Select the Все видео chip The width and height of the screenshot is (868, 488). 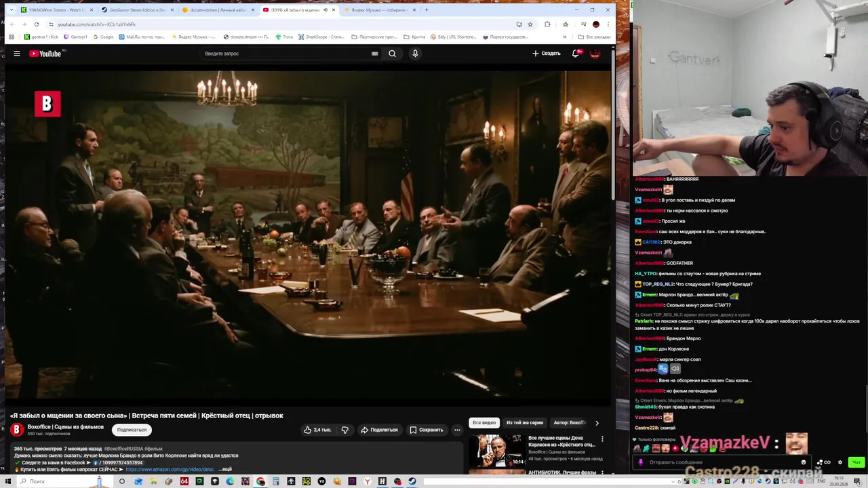484,423
